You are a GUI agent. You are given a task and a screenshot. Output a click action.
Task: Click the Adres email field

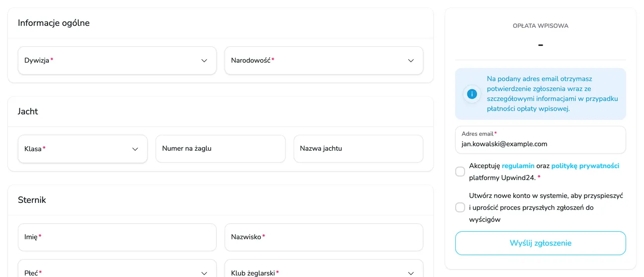click(x=541, y=140)
